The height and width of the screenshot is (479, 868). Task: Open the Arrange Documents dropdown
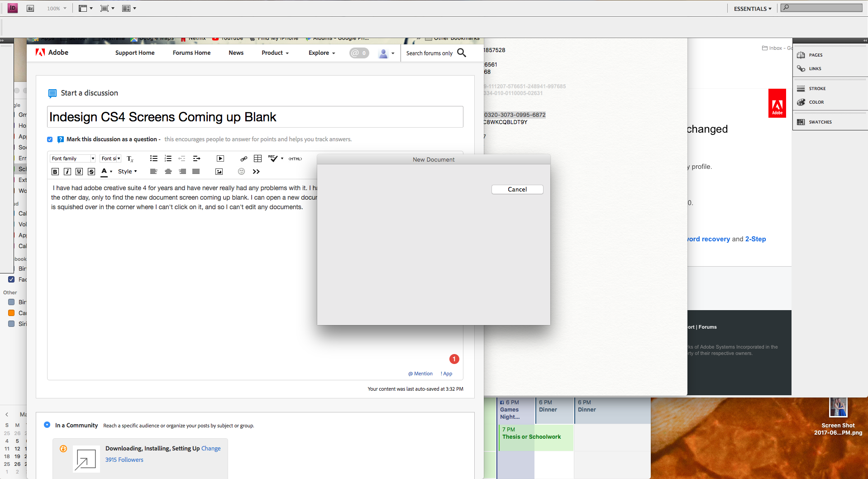pos(129,8)
